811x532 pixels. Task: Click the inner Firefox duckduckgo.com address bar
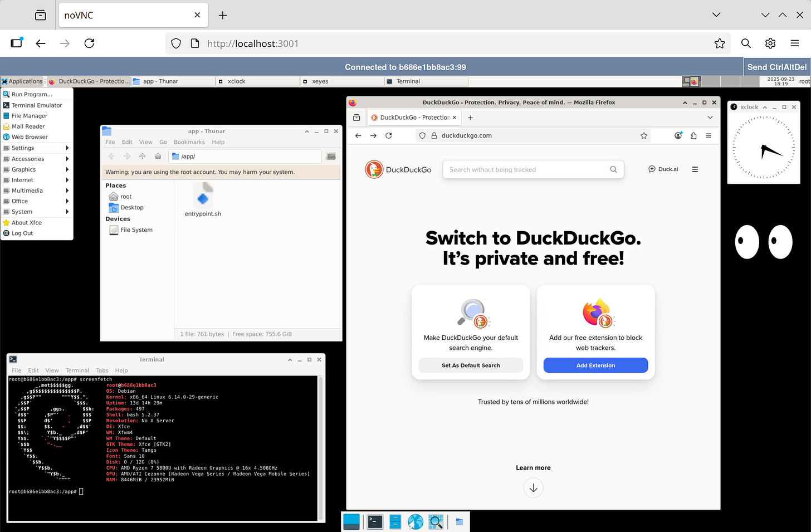click(532, 135)
